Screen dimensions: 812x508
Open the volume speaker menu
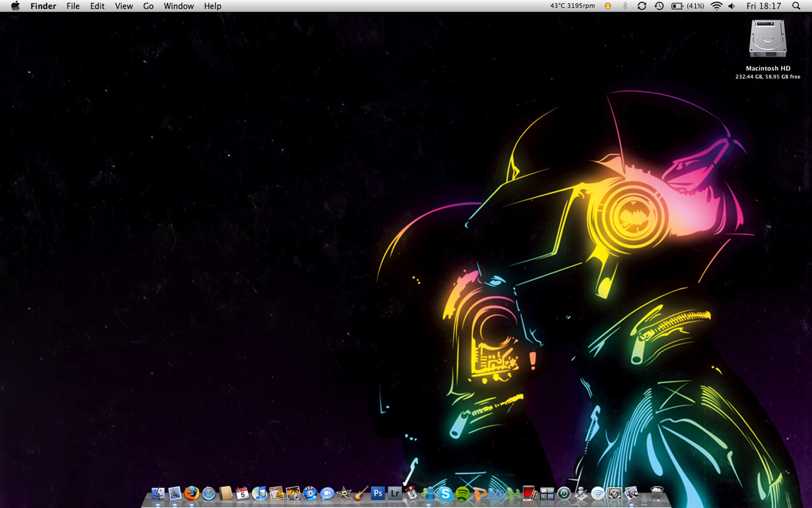(x=732, y=6)
